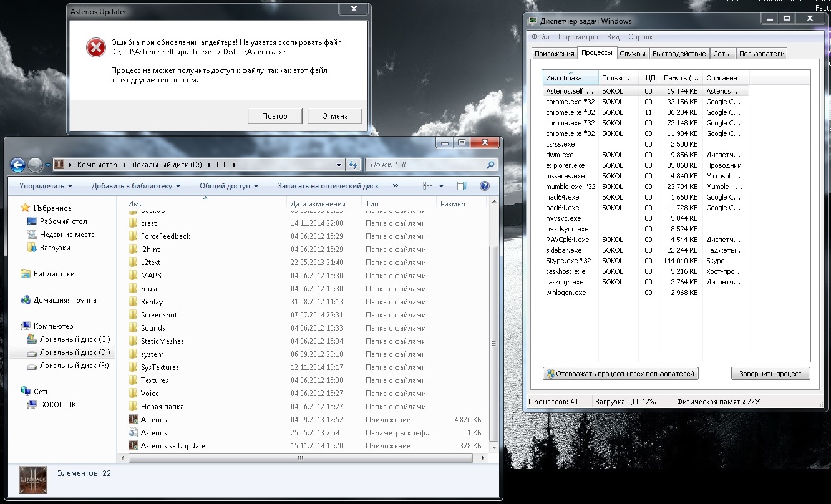Click the Forward arrow in Explorer window

(x=35, y=165)
